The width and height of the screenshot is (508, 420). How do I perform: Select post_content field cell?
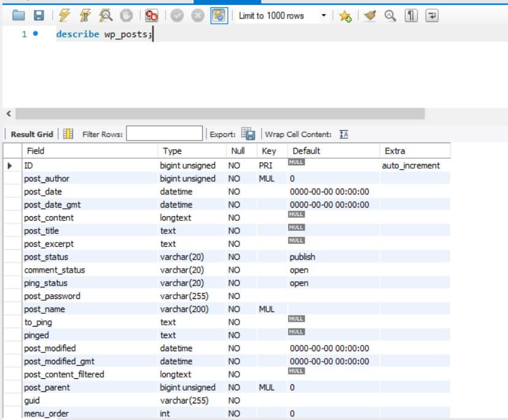90,217
